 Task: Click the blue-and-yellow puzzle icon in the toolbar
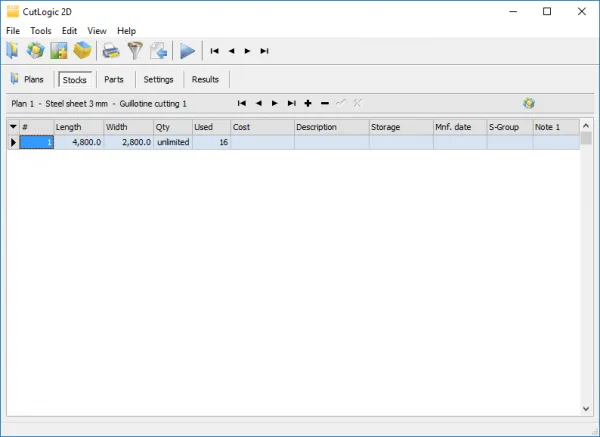point(36,51)
